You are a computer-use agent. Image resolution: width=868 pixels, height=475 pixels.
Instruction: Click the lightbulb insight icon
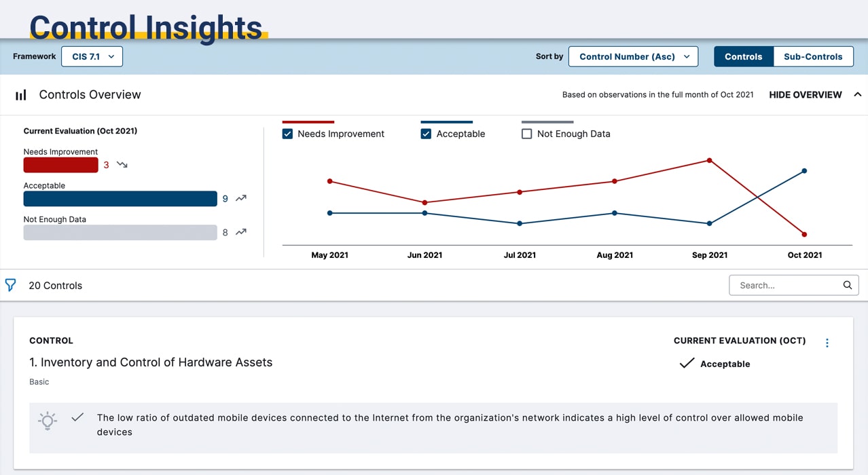click(x=48, y=420)
